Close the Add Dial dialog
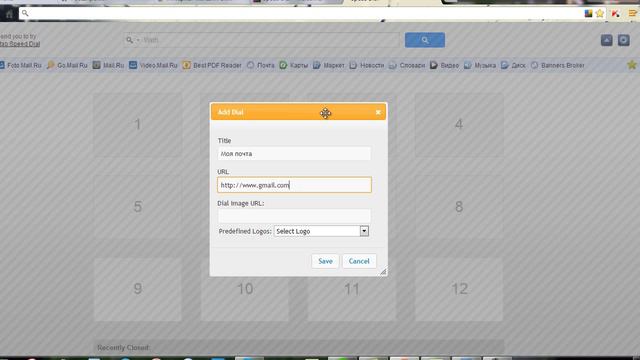Screen dimensions: 640x360 click(x=378, y=112)
